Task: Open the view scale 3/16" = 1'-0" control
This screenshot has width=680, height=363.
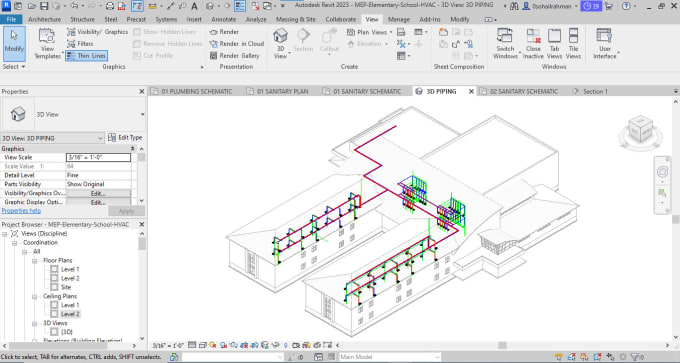Action: coord(168,346)
